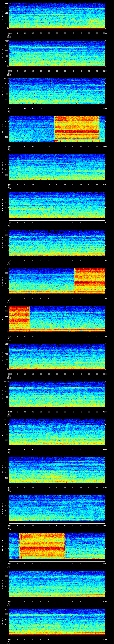The height and width of the screenshot is (644, 114).
Task: Open the spectrogram starting at 8:29:00
Action: (57, 16)
